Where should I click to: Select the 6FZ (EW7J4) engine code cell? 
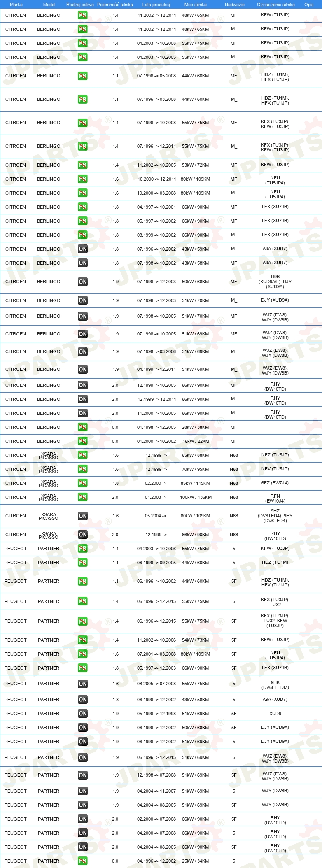coord(275,483)
